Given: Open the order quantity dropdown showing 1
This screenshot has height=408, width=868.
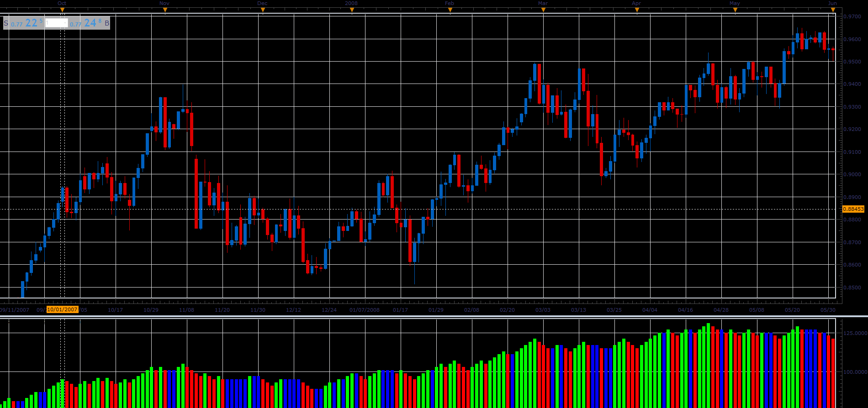Looking at the screenshot, I should click(x=57, y=23).
